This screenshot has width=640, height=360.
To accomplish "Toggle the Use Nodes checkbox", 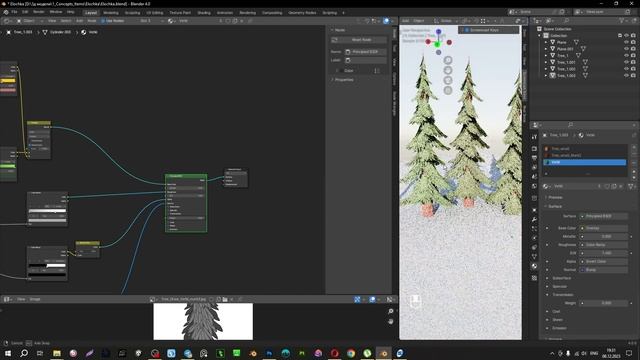I will [x=103, y=21].
